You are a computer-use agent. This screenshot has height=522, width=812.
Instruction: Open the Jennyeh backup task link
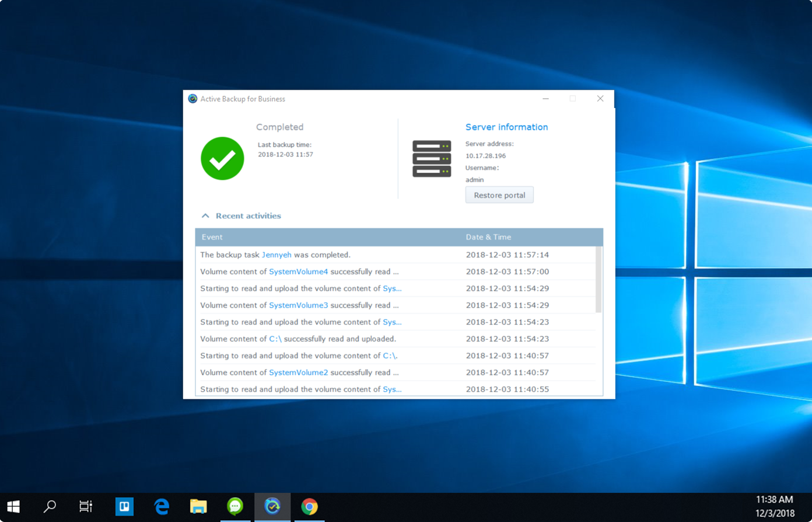(276, 255)
